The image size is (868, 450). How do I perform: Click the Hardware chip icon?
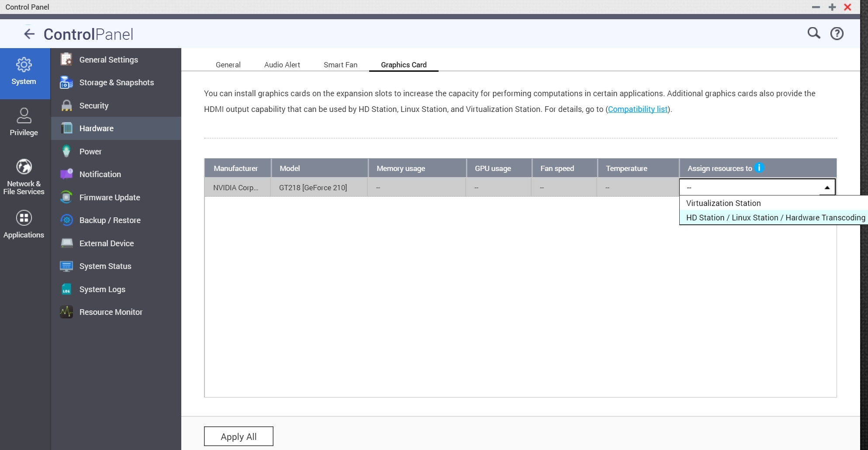click(66, 129)
